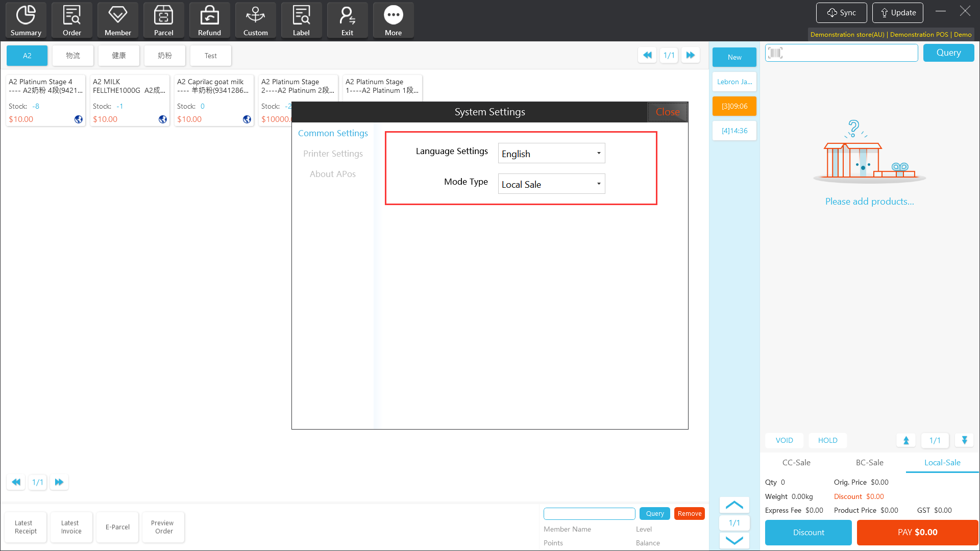Click the Sync cloud button
Screen dimensions: 980x551
(841, 13)
